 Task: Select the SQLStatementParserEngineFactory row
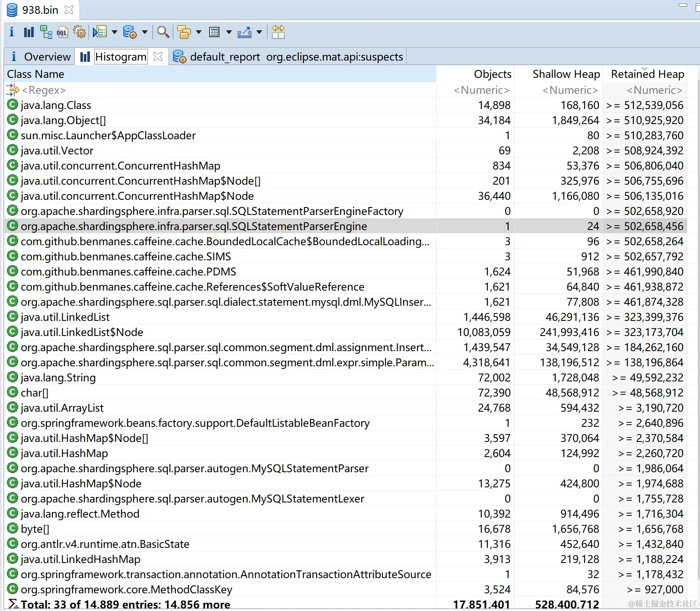click(x=346, y=211)
